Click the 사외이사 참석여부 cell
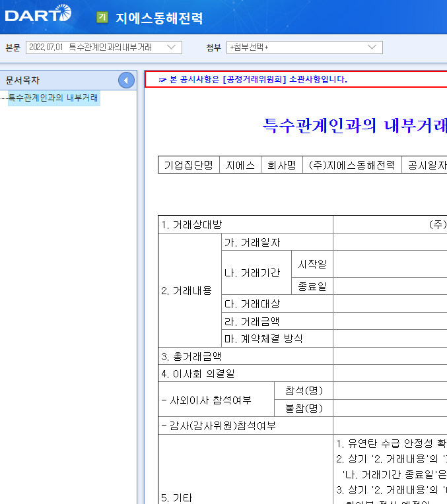Image resolution: width=447 pixels, height=504 pixels. coord(217,400)
